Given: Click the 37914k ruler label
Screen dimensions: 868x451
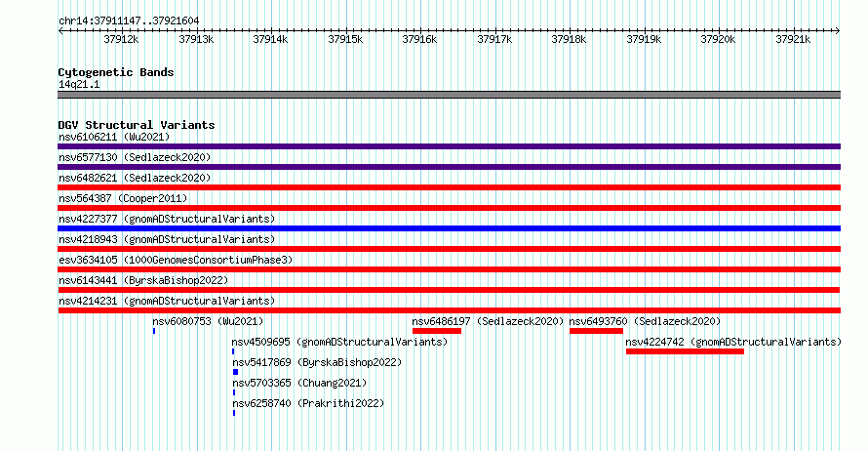Looking at the screenshot, I should tap(270, 39).
